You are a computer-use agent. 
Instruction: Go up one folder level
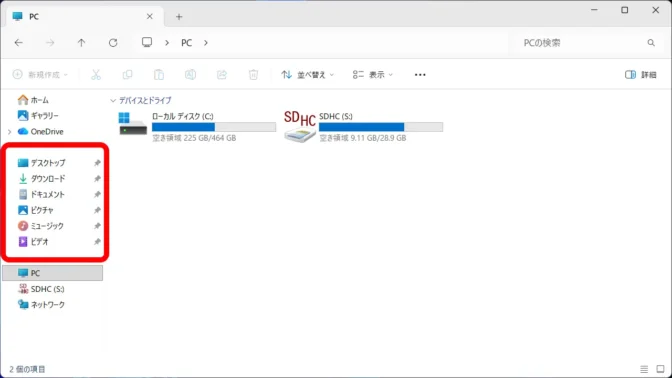pos(81,42)
